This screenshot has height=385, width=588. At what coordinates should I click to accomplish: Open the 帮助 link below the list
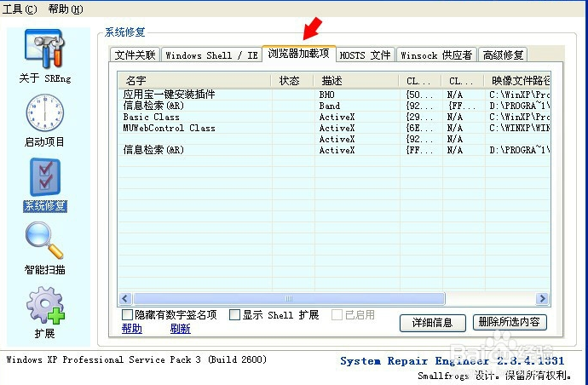(131, 329)
